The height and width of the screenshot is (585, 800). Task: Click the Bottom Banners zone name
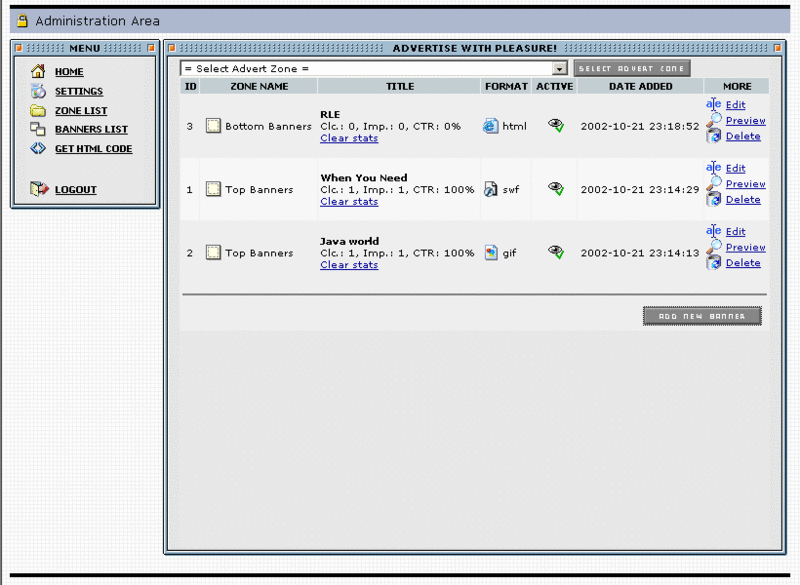coord(268,126)
